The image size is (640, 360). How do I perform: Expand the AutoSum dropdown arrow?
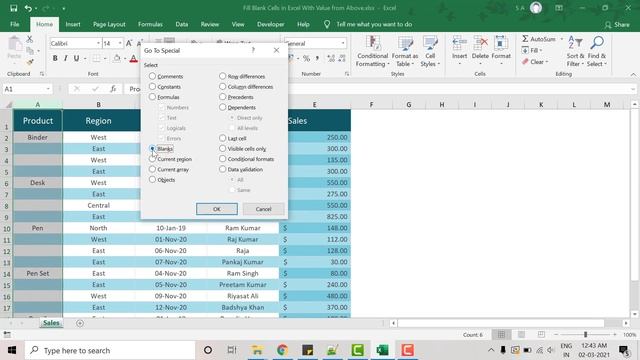click(562, 39)
